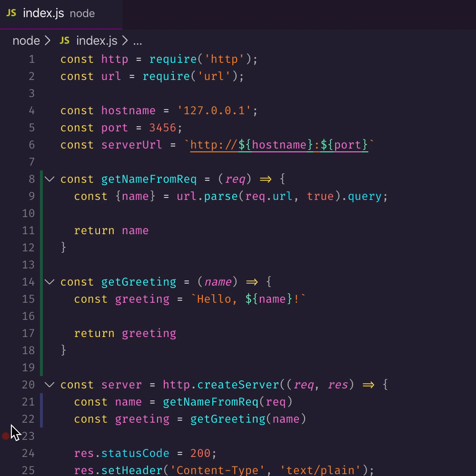The height and width of the screenshot is (476, 476).
Task: Click the JS language icon on the index.js tab
Action: [11, 13]
